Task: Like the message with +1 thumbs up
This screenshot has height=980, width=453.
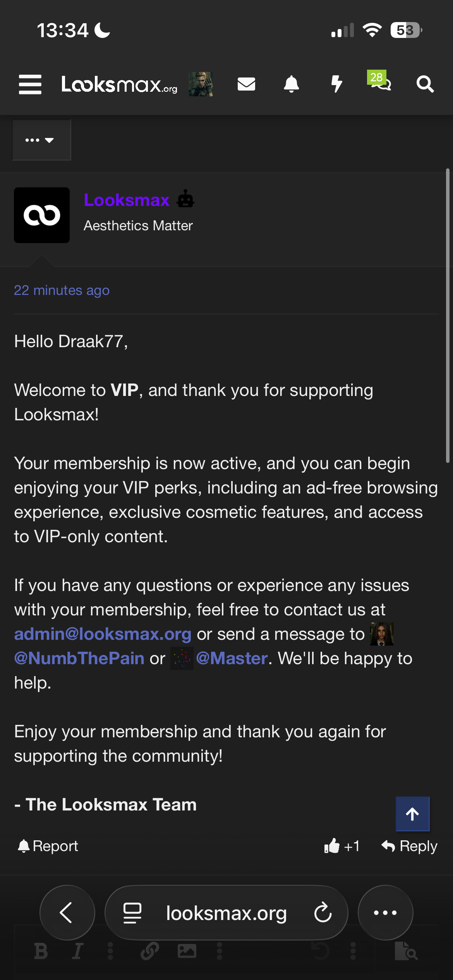Action: [342, 846]
